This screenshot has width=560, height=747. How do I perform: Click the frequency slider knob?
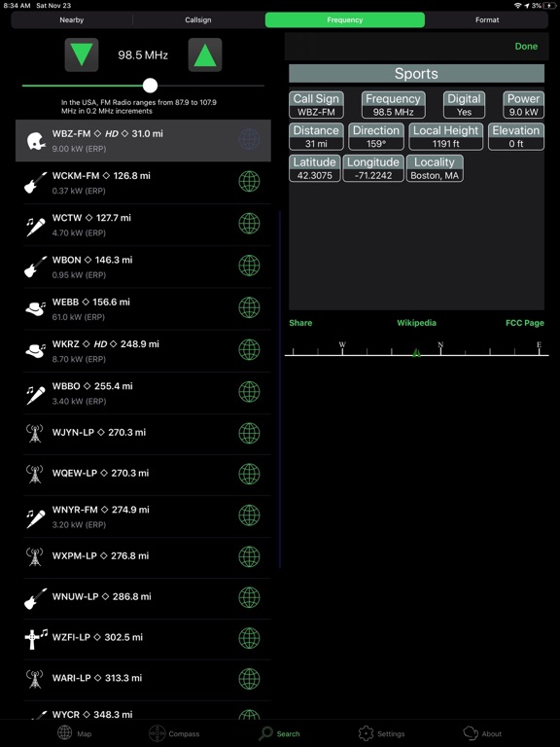[x=150, y=86]
